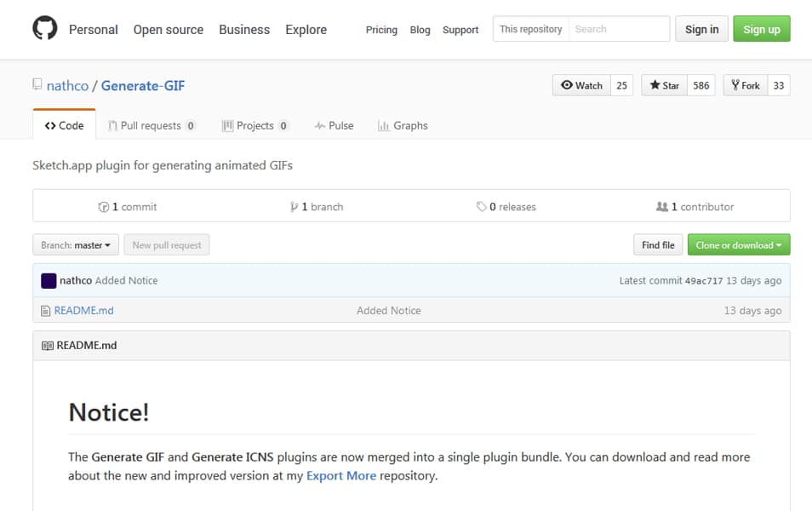The width and height of the screenshot is (812, 511).
Task: Switch to the Pull requests tab
Action: (151, 125)
